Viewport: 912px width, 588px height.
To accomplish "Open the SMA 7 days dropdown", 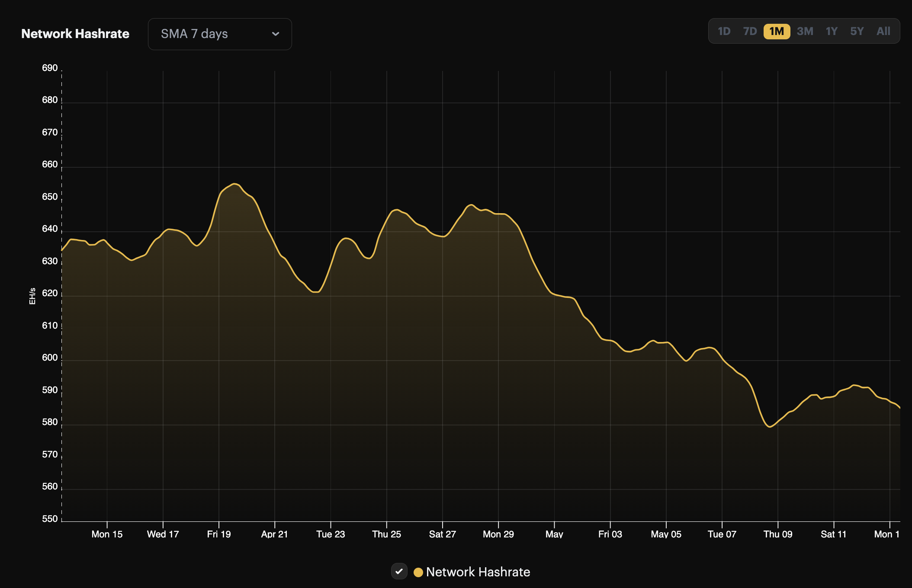I will [x=219, y=34].
